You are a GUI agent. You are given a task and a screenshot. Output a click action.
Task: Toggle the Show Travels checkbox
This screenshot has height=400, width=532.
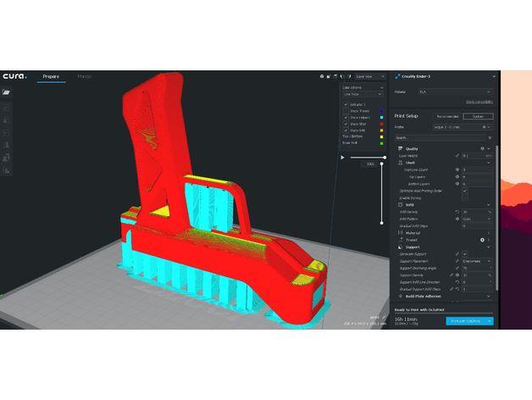tap(346, 110)
